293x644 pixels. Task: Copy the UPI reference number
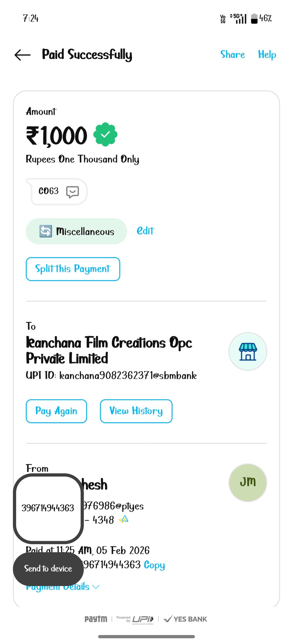(x=154, y=565)
